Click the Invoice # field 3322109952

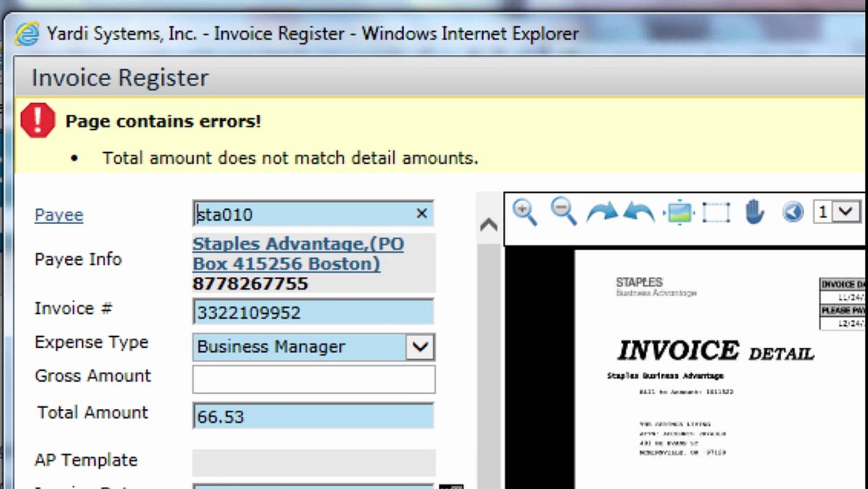(x=313, y=312)
